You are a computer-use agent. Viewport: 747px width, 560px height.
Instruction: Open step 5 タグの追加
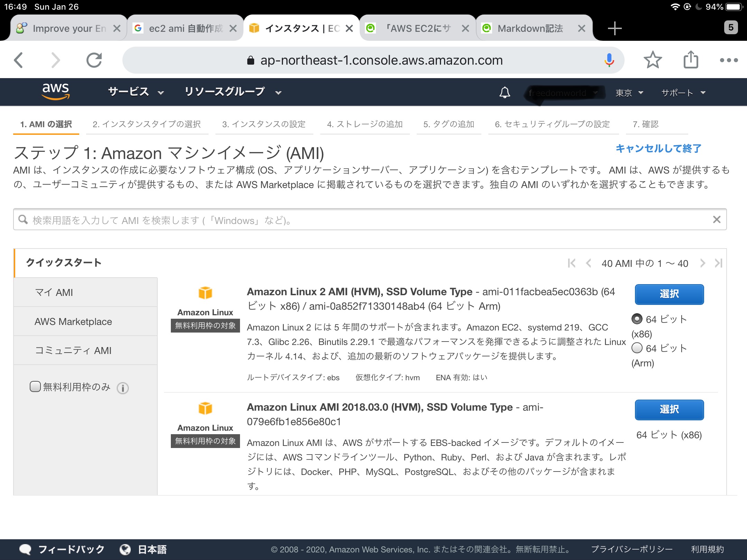449,124
